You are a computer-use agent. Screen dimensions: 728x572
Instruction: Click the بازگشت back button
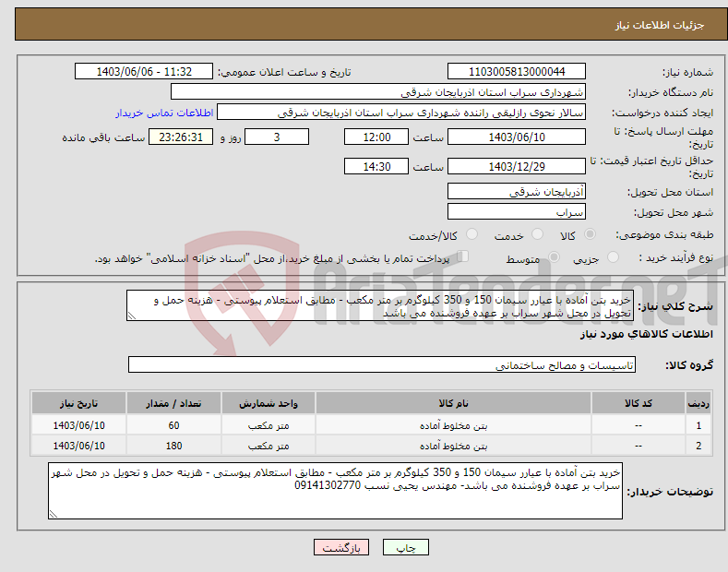pyautogui.click(x=341, y=548)
